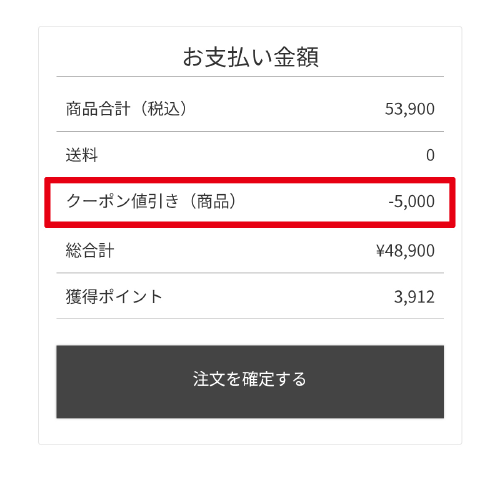
Task: Click the 53,900 product total amount
Action: coord(410,109)
